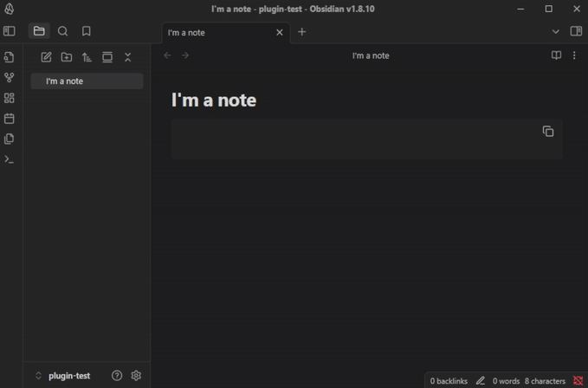Click the red sync status icon

coord(578,381)
